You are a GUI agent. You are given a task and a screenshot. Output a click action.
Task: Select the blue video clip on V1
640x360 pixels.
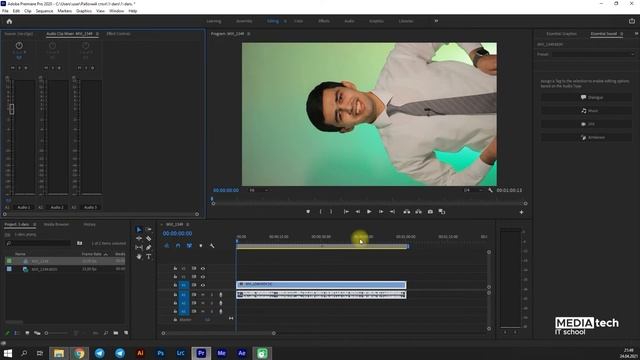point(321,284)
